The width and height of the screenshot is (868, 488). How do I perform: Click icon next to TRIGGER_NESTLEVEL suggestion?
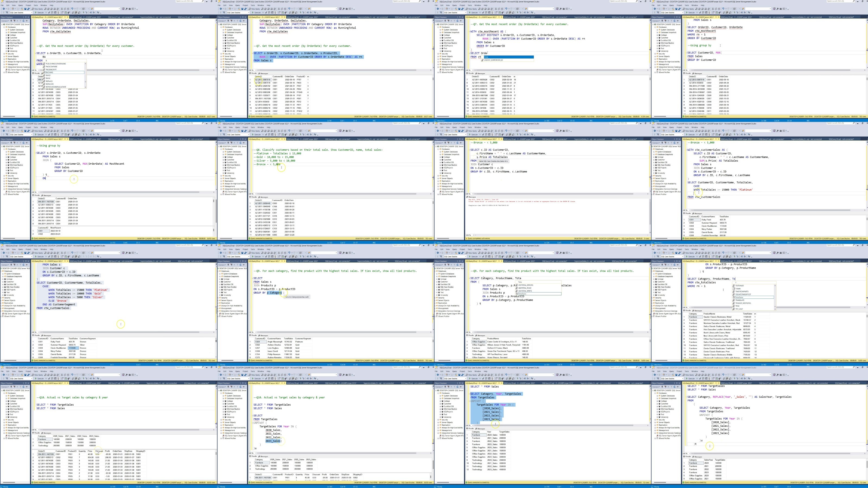[733, 303]
